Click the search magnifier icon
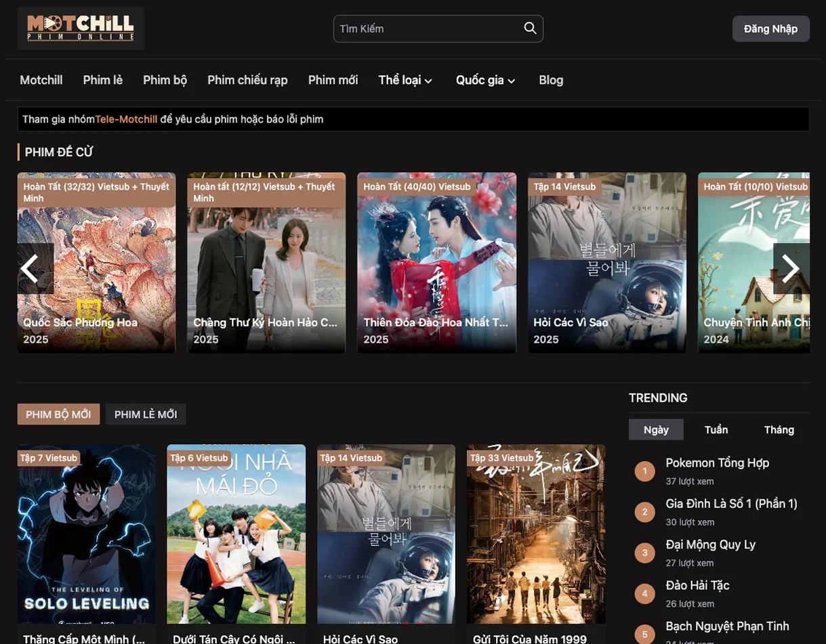Viewport: 826px width, 644px height. [530, 28]
